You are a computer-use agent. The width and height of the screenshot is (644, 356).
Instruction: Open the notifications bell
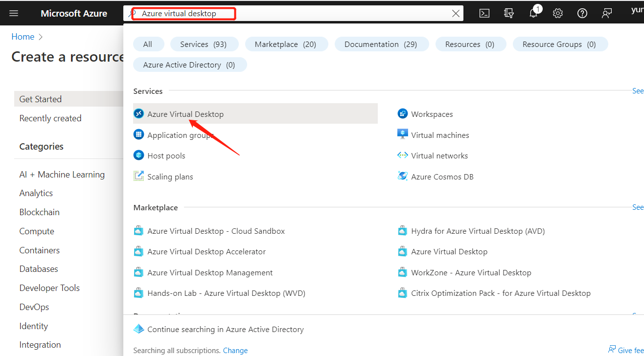533,13
